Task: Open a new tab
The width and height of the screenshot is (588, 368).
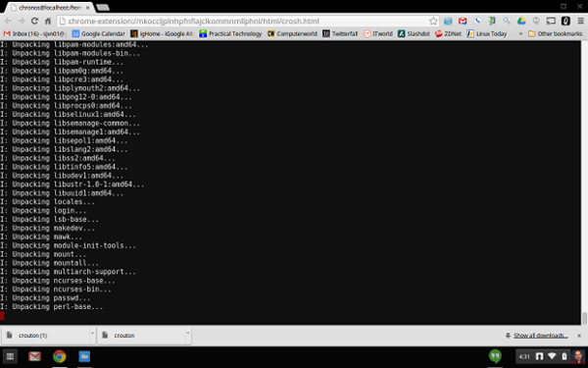Action: [102, 7]
